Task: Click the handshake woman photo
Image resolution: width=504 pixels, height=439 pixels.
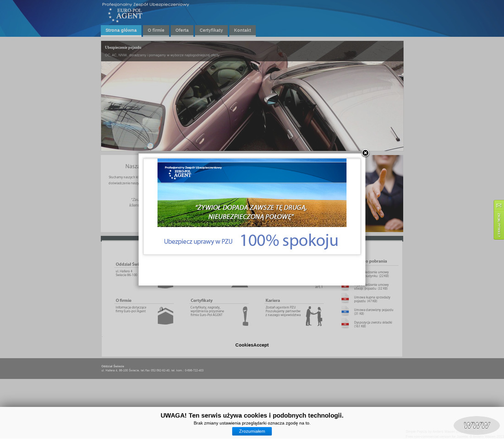Action: click(384, 194)
